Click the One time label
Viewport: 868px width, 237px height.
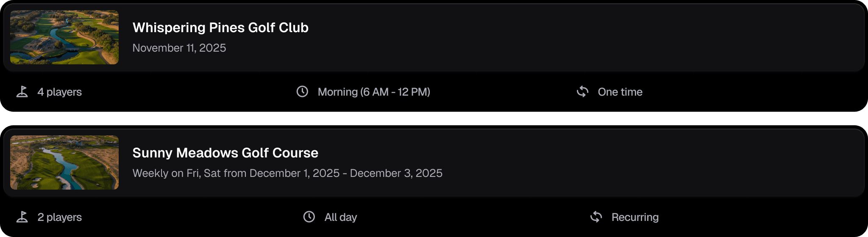point(620,92)
